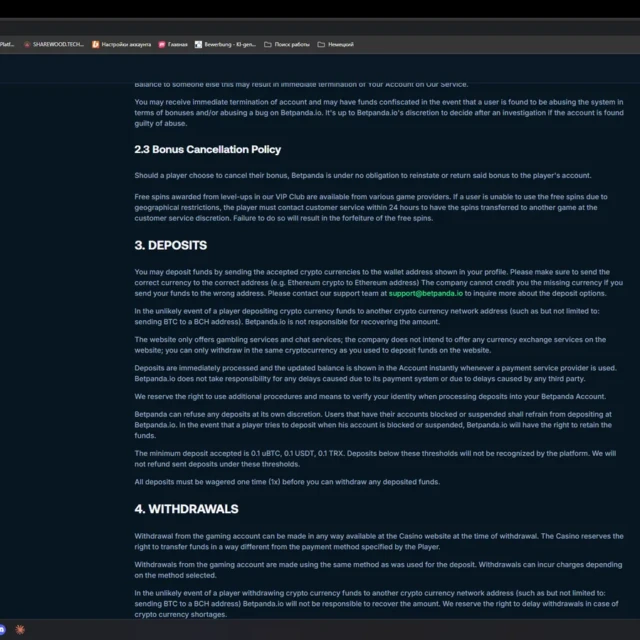Click the '2.3 Bonus Cancellation Policy' heading
640x640 pixels.
(x=208, y=149)
